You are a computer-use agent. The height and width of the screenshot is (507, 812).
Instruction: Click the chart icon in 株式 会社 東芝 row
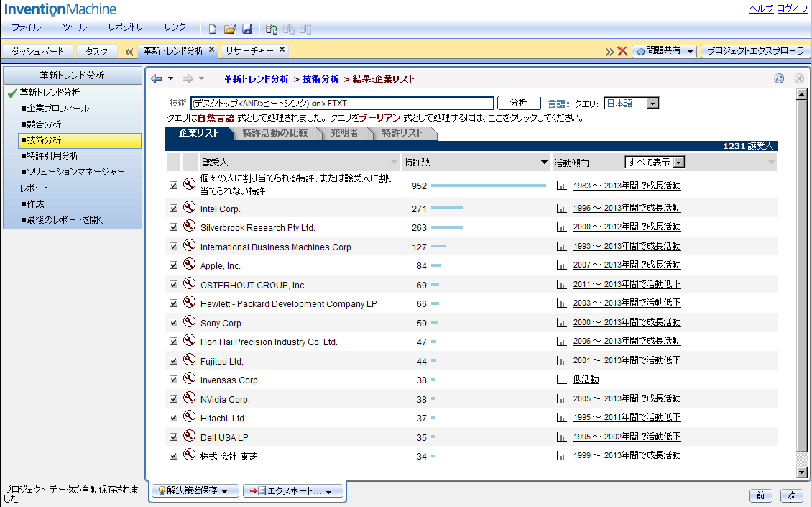[x=561, y=456]
